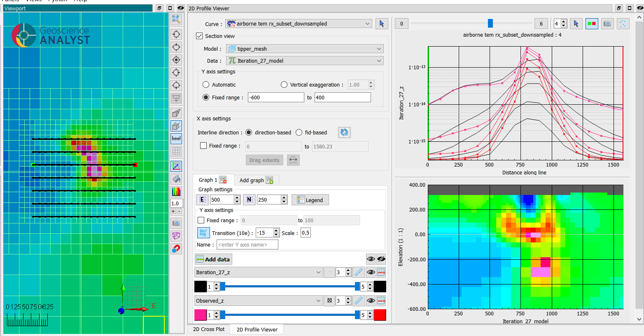Click the Viewport screenshot camera icon
The width and height of the screenshot is (644, 336).
tap(176, 223)
